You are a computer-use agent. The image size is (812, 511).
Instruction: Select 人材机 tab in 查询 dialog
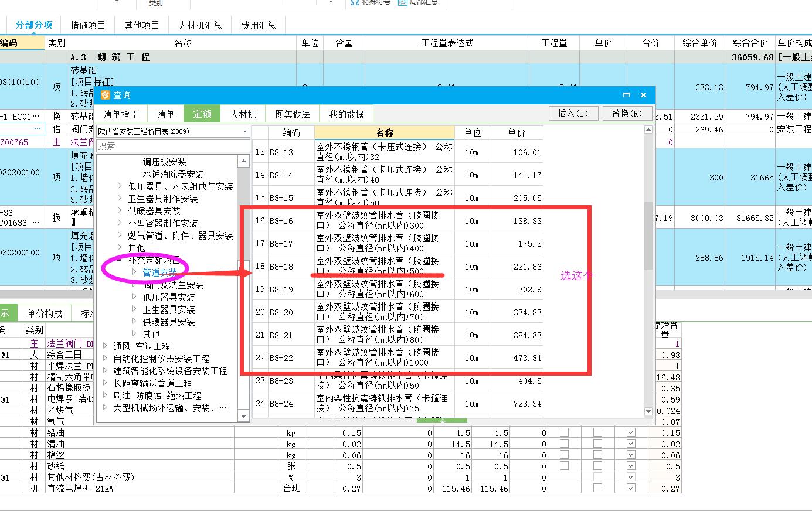pos(243,114)
